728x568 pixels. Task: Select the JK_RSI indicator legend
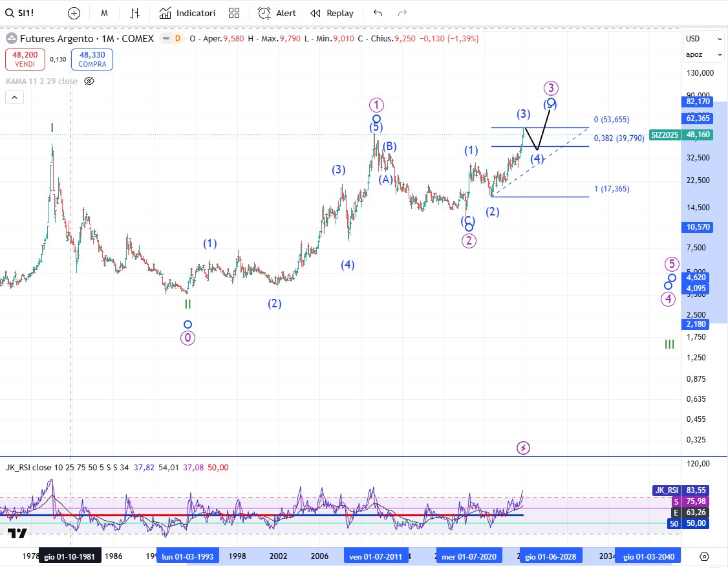67,467
